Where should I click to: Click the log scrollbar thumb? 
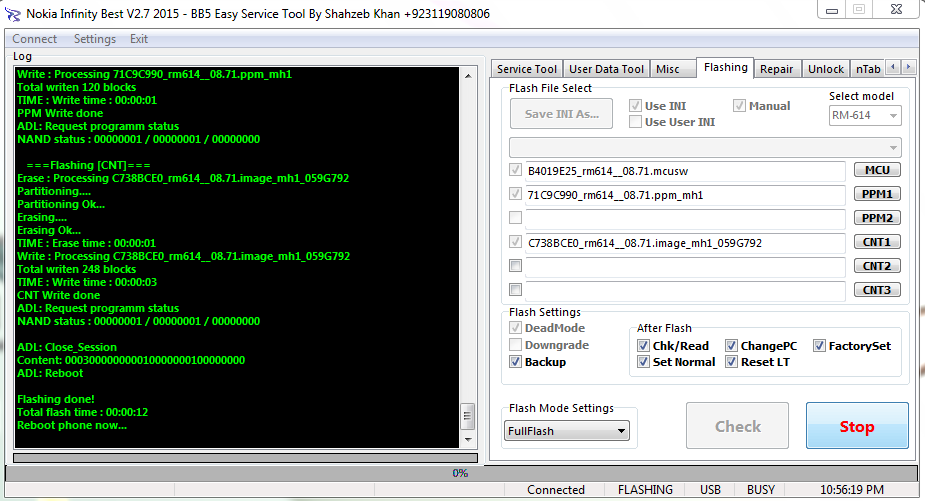pos(467,416)
